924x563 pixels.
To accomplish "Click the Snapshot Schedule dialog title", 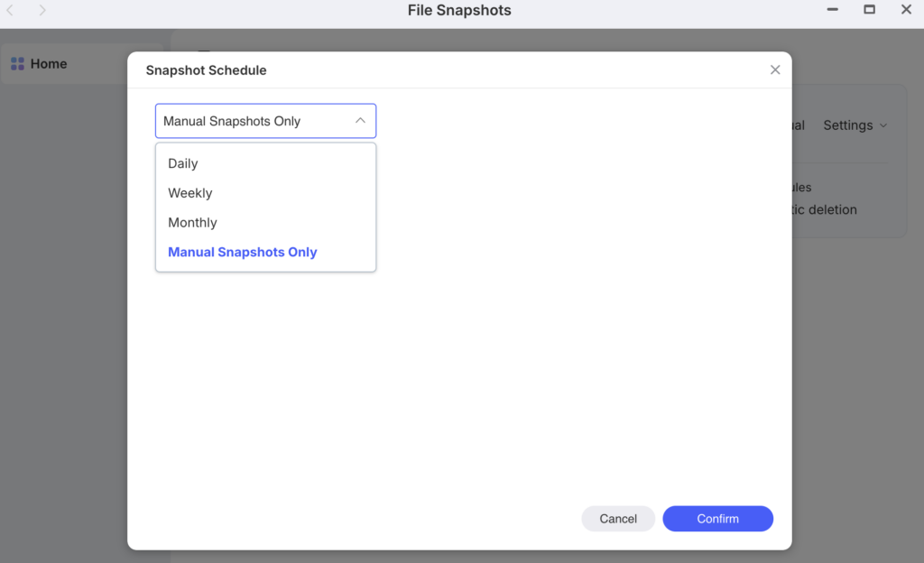I will (207, 69).
